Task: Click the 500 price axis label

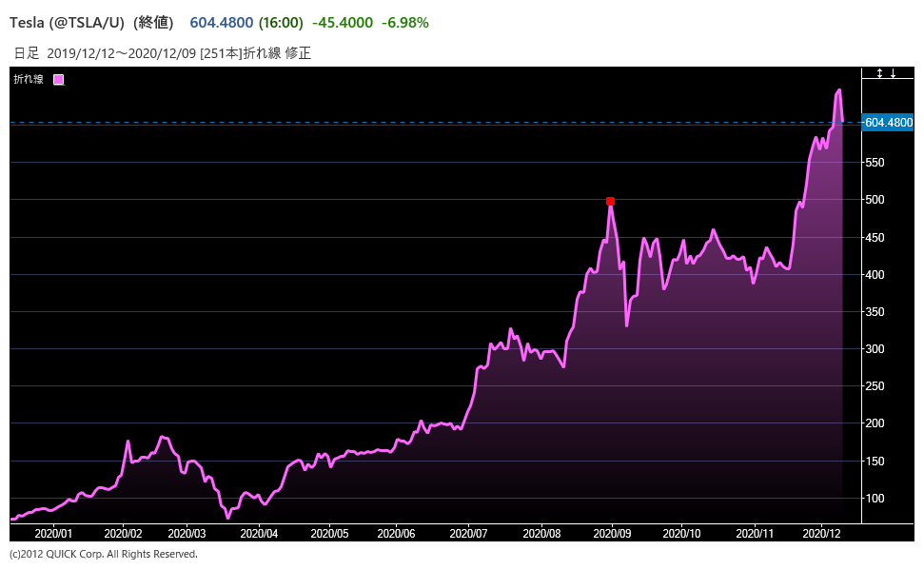Action: (x=875, y=200)
